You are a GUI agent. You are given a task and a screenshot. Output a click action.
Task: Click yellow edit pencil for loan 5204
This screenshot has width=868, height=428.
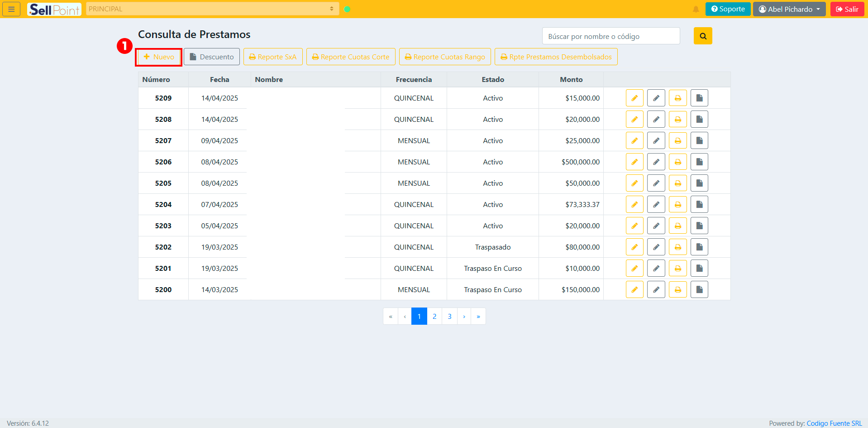pyautogui.click(x=634, y=205)
